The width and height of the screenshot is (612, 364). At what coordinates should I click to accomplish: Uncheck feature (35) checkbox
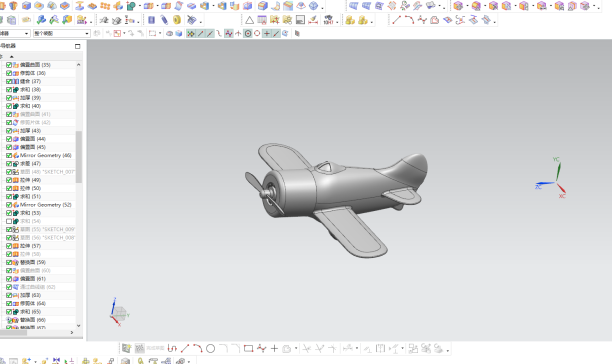(9, 65)
